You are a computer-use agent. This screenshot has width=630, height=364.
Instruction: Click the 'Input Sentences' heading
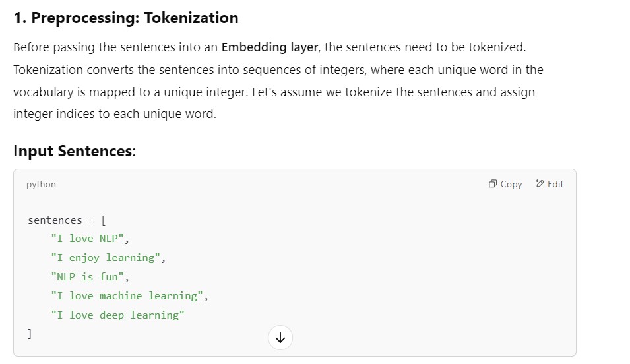click(x=73, y=151)
